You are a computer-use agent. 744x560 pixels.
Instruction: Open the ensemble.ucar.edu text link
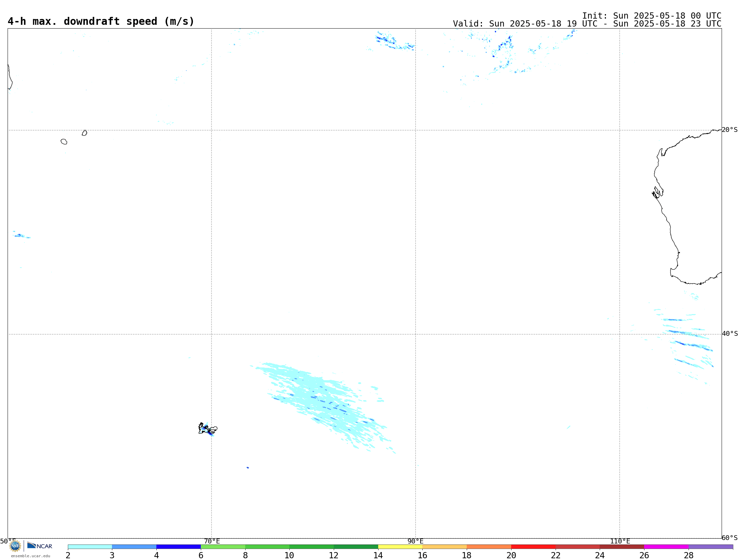[31, 556]
